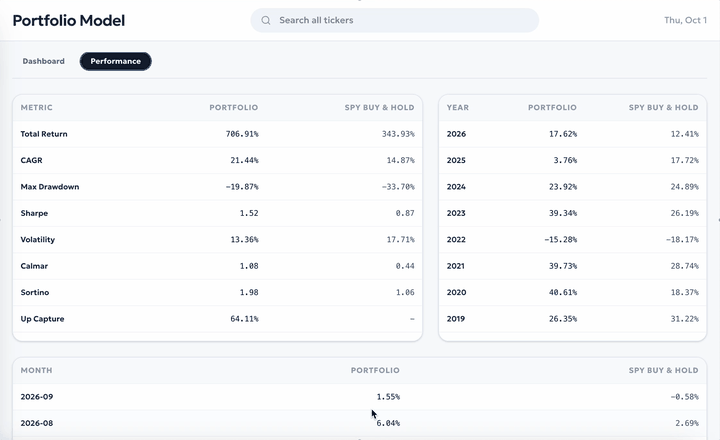Click the 40.61% portfolio return for 2020

point(563,293)
